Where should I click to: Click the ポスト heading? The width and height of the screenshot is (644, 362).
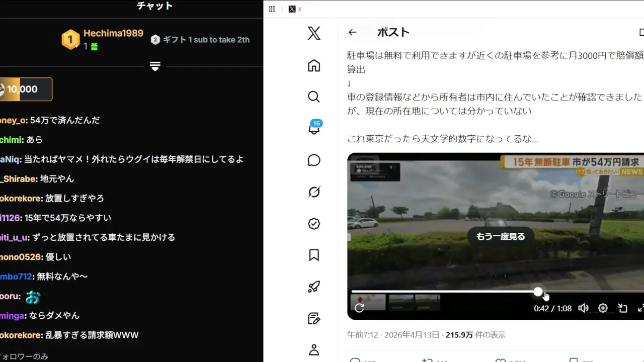point(393,32)
